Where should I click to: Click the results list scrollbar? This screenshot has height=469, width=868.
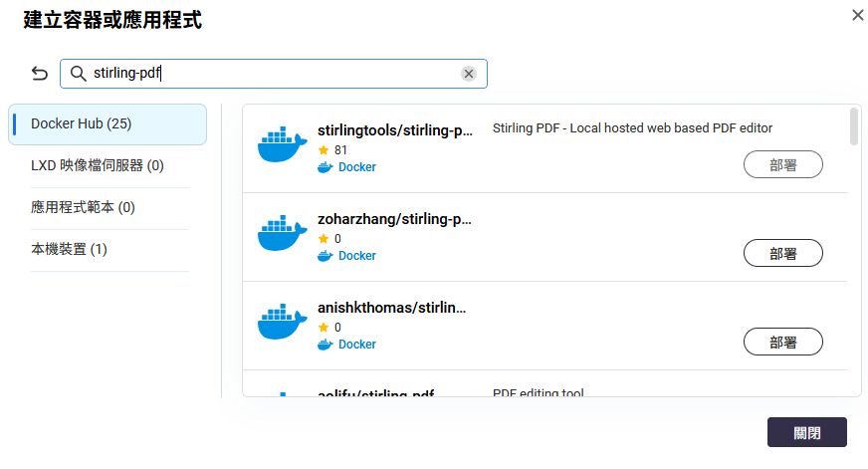[x=854, y=126]
